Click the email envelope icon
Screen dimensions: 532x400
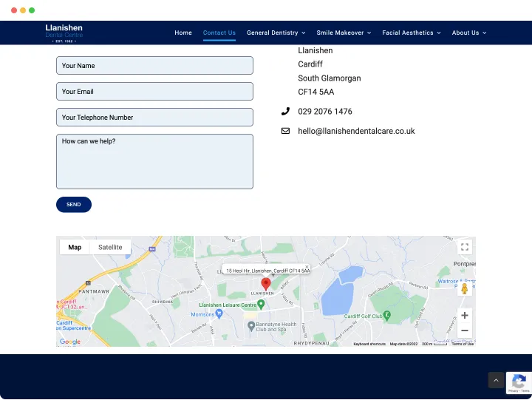tap(285, 131)
